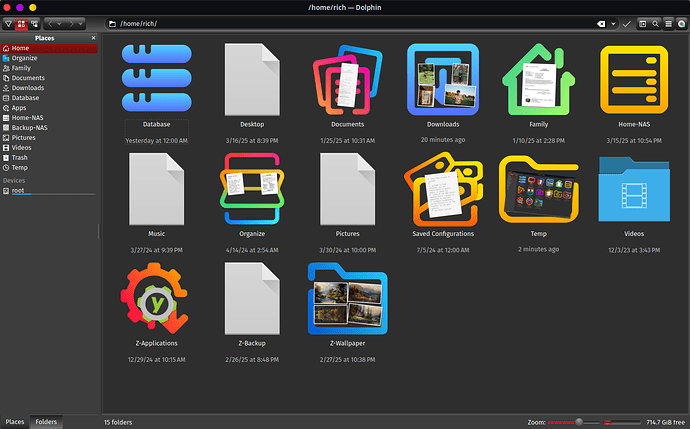Adjust the Zoom slider handle
Screen dimensions: 690x429
click(579, 422)
